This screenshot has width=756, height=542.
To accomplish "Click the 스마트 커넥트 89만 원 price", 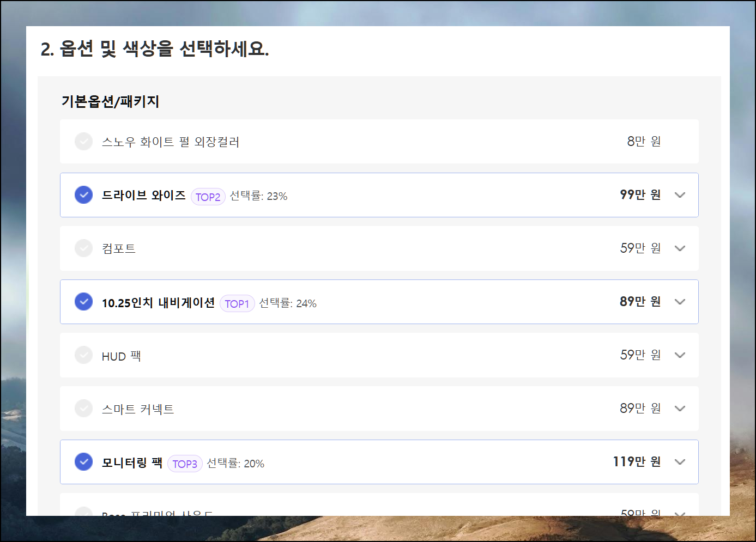I will click(x=640, y=408).
